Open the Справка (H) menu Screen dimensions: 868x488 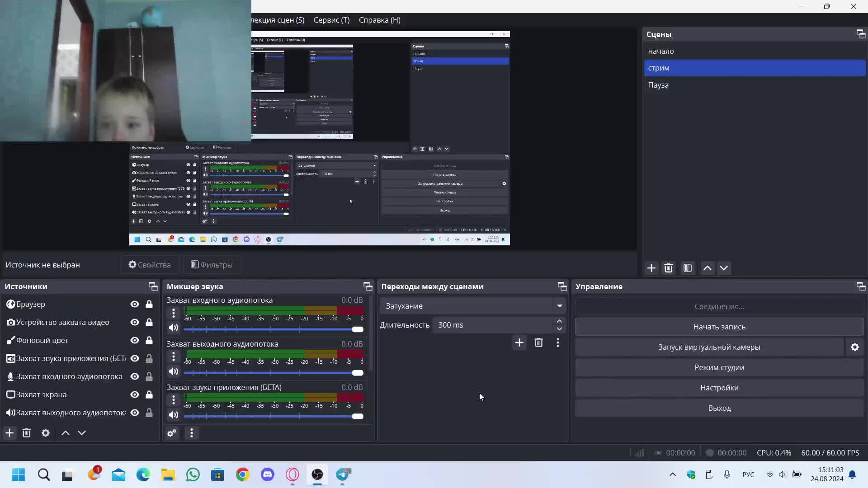click(x=379, y=20)
